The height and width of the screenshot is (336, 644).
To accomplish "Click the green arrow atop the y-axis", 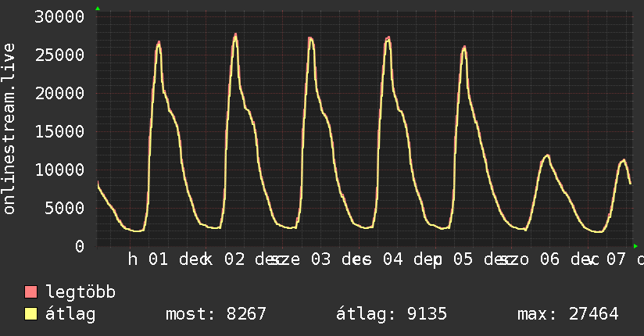I will [98, 9].
